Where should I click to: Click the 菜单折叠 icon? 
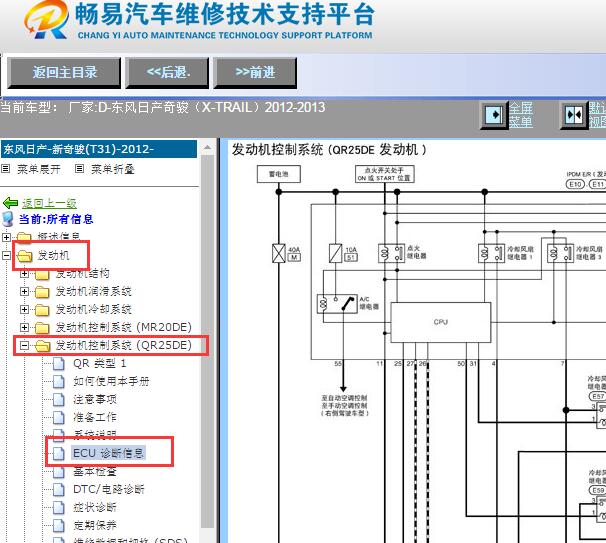click(79, 169)
